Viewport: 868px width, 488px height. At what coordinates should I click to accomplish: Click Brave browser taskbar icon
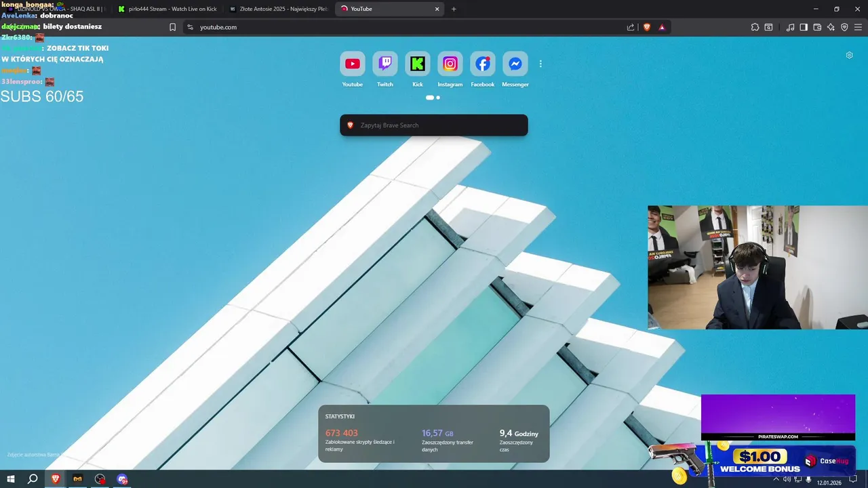[56, 479]
